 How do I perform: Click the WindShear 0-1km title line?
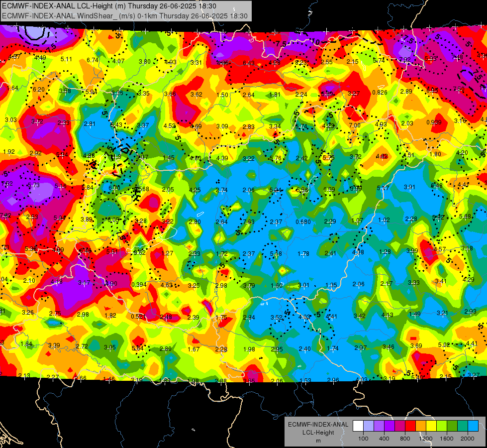point(125,16)
